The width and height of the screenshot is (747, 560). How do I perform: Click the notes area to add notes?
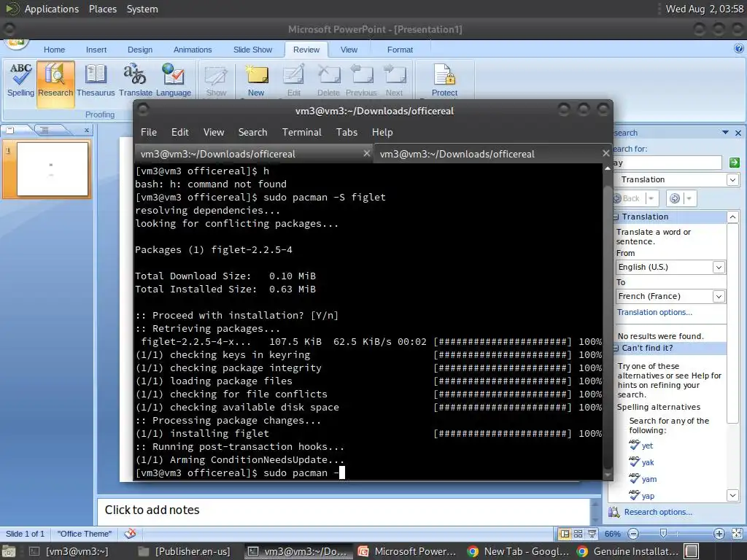[x=343, y=510]
